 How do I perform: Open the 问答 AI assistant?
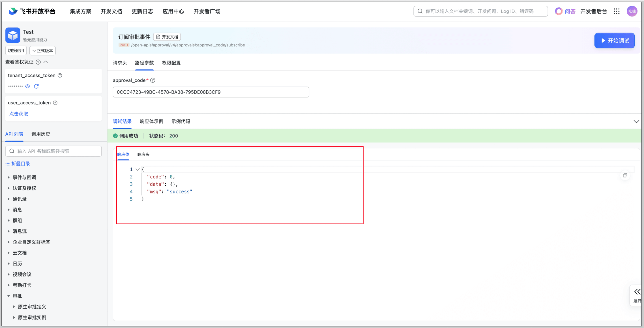(565, 11)
